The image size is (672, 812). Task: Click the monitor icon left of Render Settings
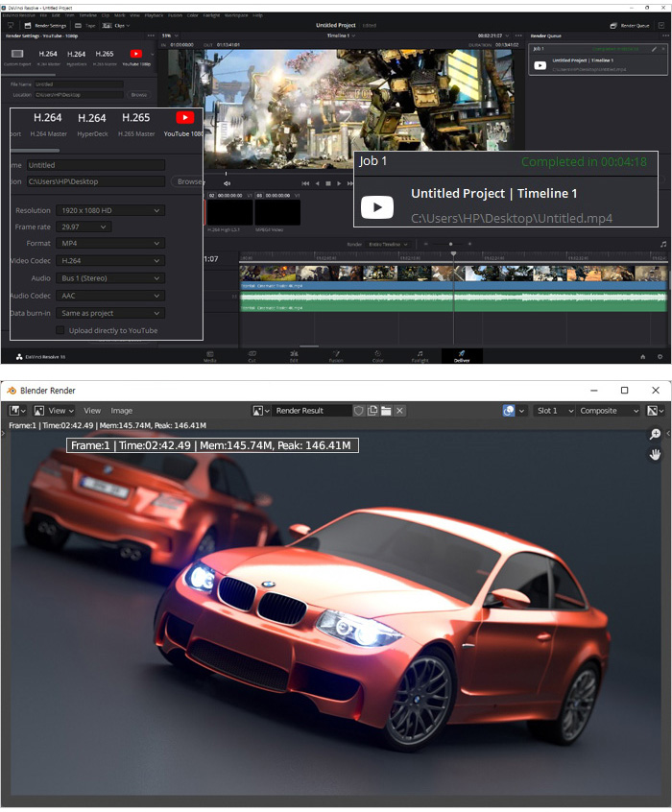click(11, 25)
